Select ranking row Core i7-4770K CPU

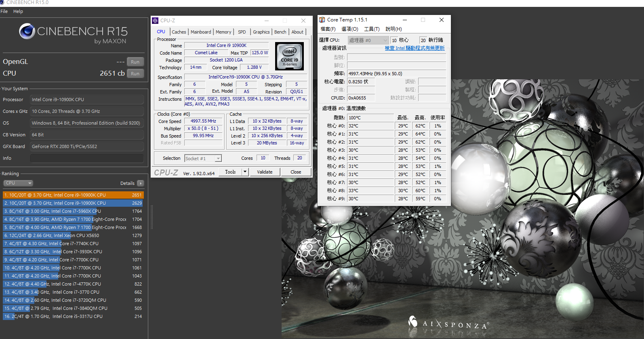click(x=73, y=284)
